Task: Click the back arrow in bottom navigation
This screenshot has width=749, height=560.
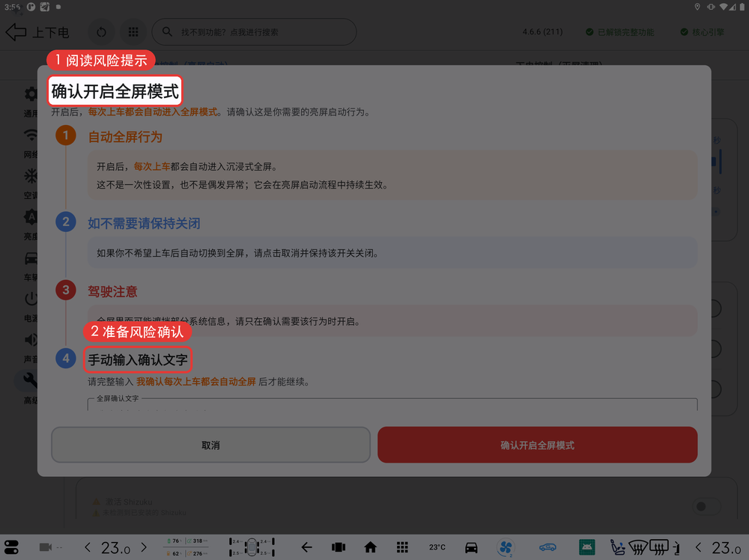Action: pyautogui.click(x=306, y=547)
